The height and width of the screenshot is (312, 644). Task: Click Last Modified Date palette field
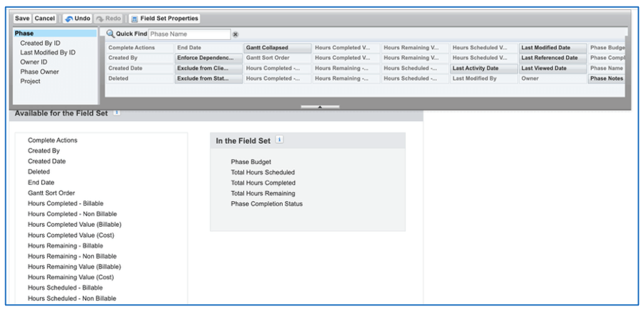point(552,48)
